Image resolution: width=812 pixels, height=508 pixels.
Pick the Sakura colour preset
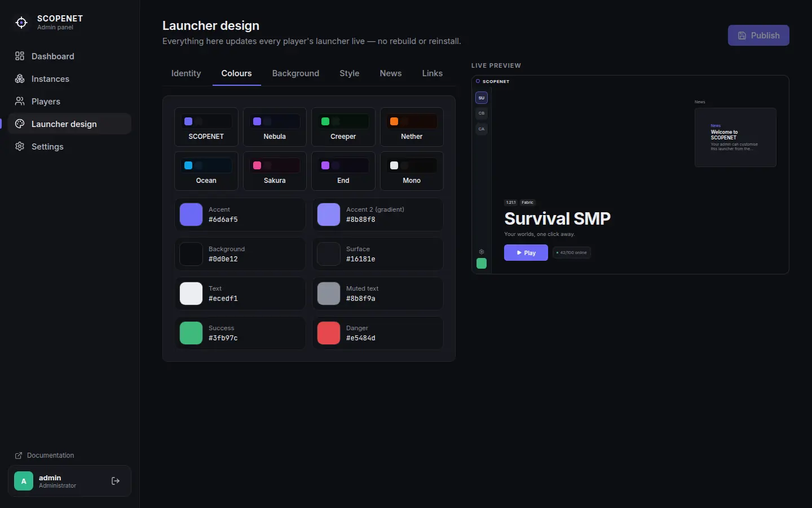(275, 171)
